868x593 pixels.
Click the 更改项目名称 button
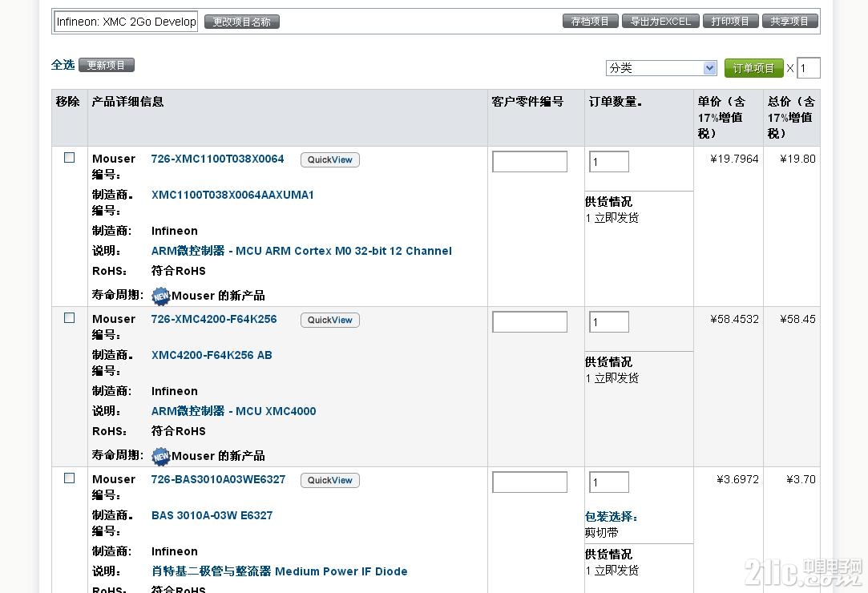[242, 22]
